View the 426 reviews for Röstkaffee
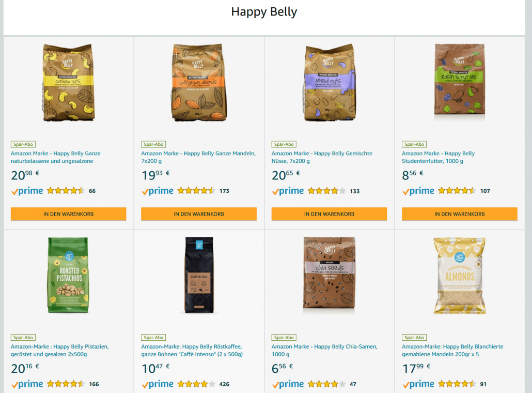 (x=224, y=384)
